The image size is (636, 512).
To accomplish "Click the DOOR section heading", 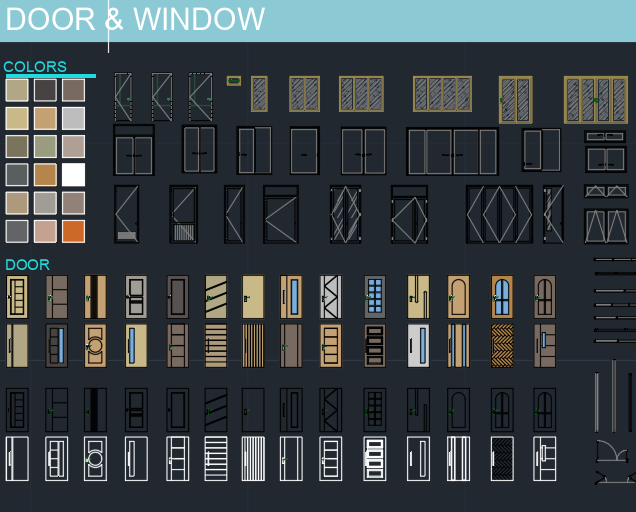I will click(27, 265).
